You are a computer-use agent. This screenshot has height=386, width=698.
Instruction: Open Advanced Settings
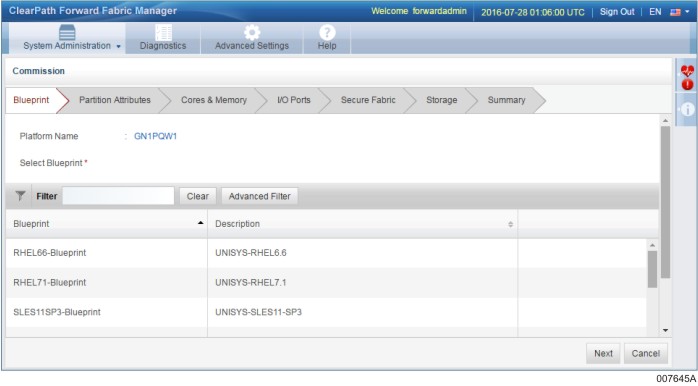point(252,38)
